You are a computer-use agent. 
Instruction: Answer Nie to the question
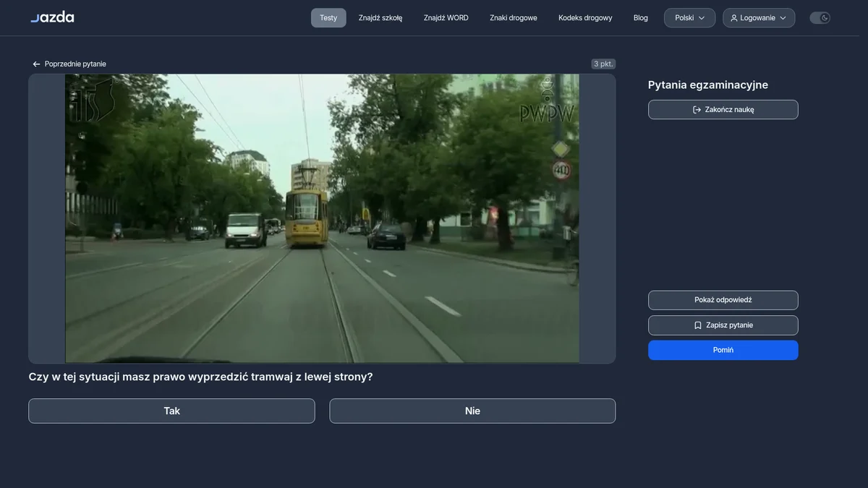pyautogui.click(x=472, y=411)
